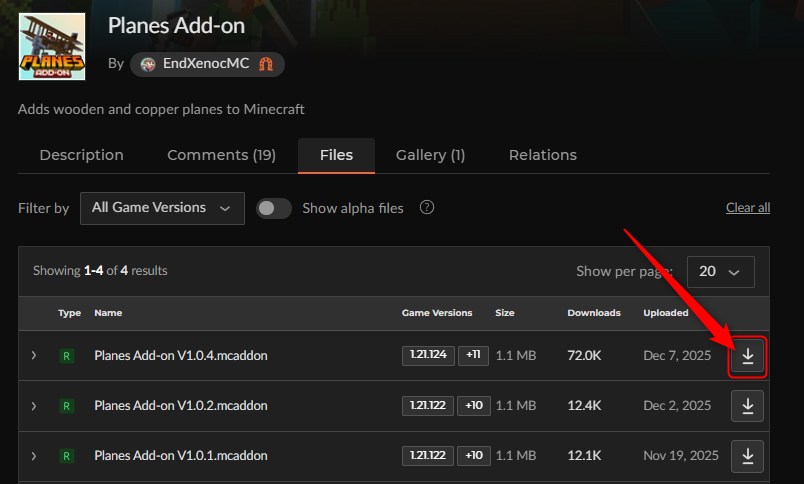Click the Game Versions column header
Viewport: 804px width, 484px height.
[x=437, y=313]
